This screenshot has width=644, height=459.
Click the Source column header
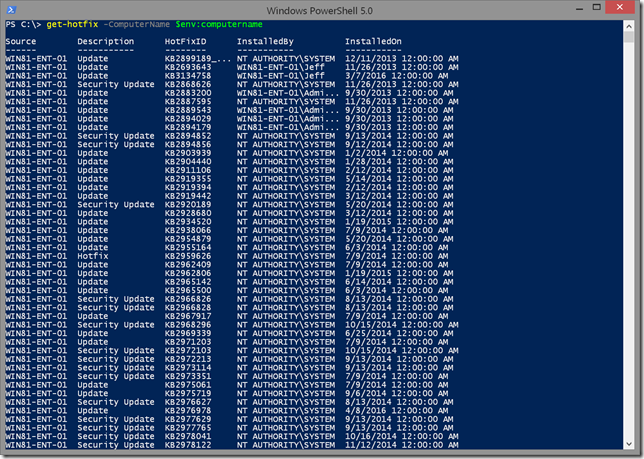coord(21,41)
